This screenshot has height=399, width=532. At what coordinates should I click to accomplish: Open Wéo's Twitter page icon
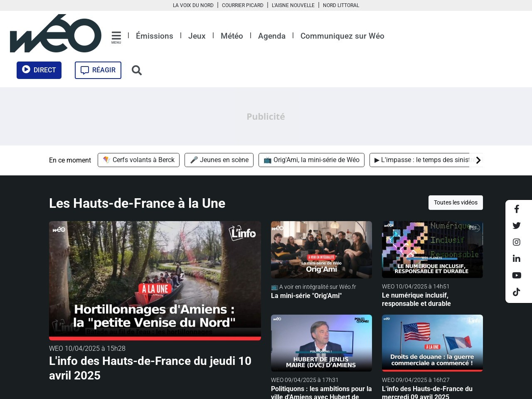(517, 226)
